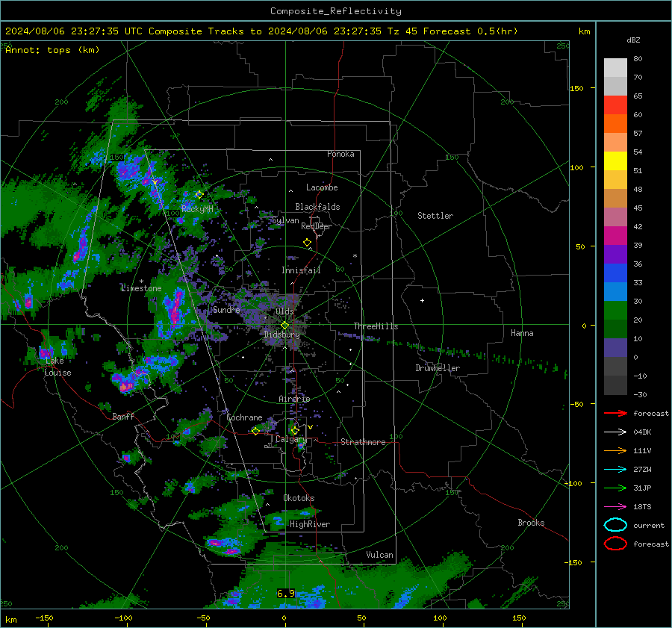Screen dimensions: 672x628
Task: Click the dBZ legend heading
Action: [633, 40]
